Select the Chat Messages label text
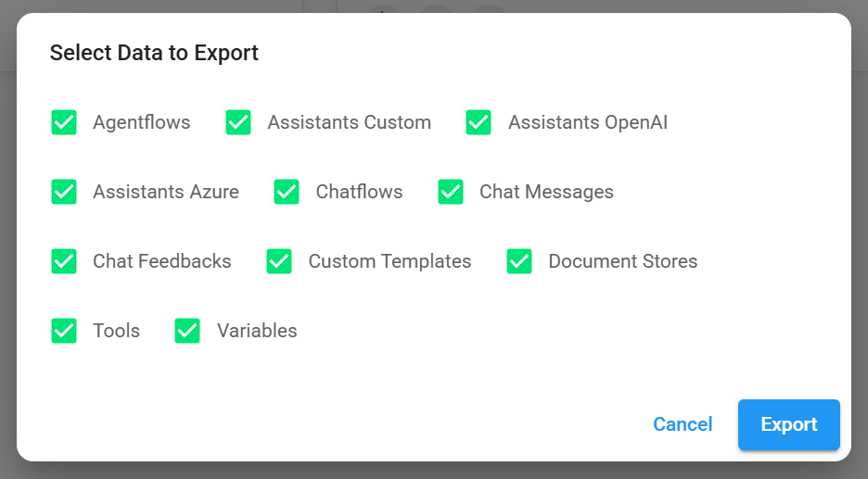 pos(546,192)
